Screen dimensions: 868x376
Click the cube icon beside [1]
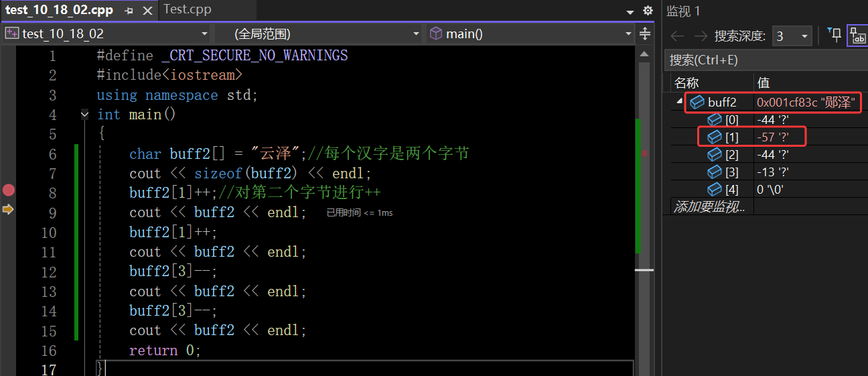coord(715,137)
